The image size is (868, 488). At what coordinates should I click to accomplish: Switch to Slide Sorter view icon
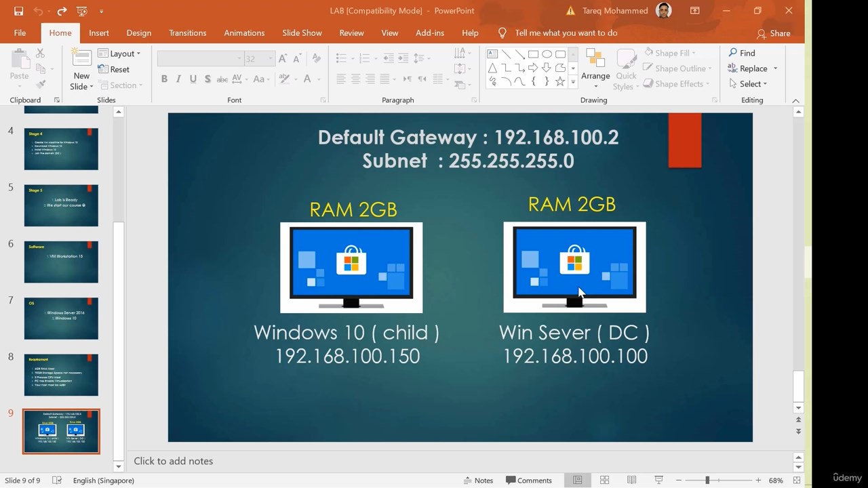click(x=604, y=480)
